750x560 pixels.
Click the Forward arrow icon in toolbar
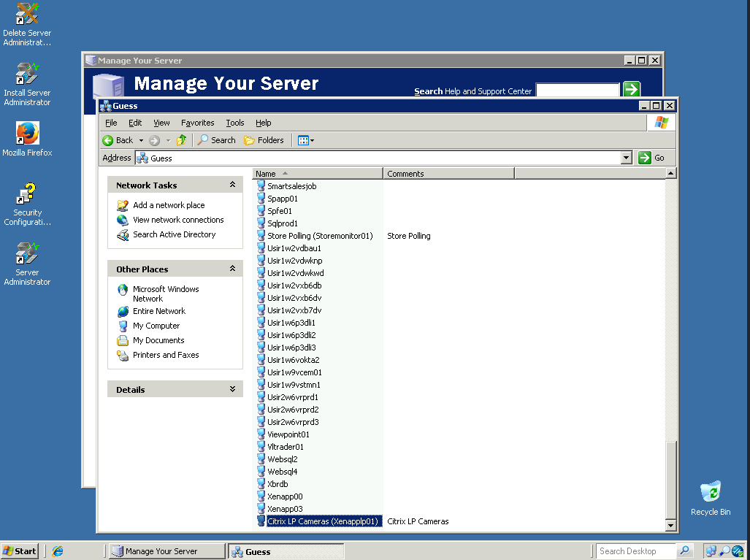154,141
